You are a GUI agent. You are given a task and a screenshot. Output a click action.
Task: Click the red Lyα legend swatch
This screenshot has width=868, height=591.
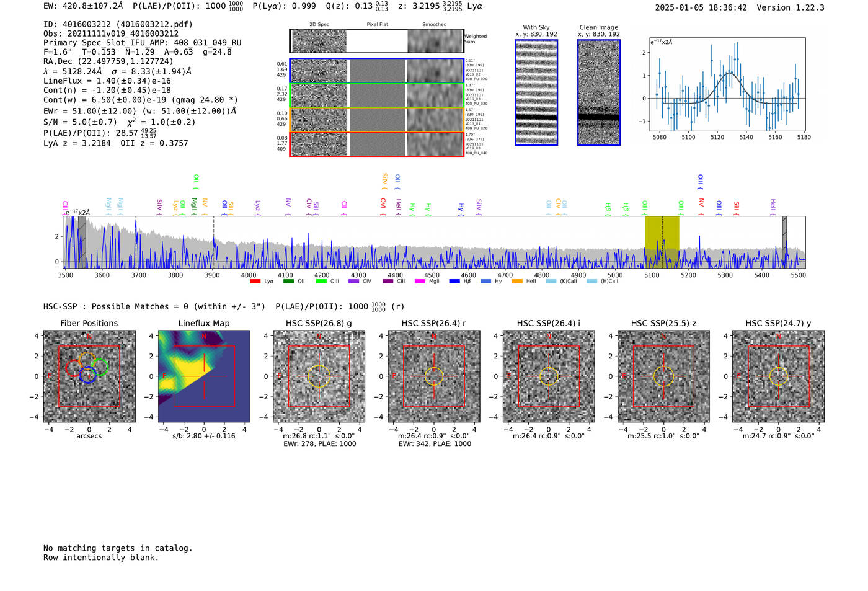point(255,282)
